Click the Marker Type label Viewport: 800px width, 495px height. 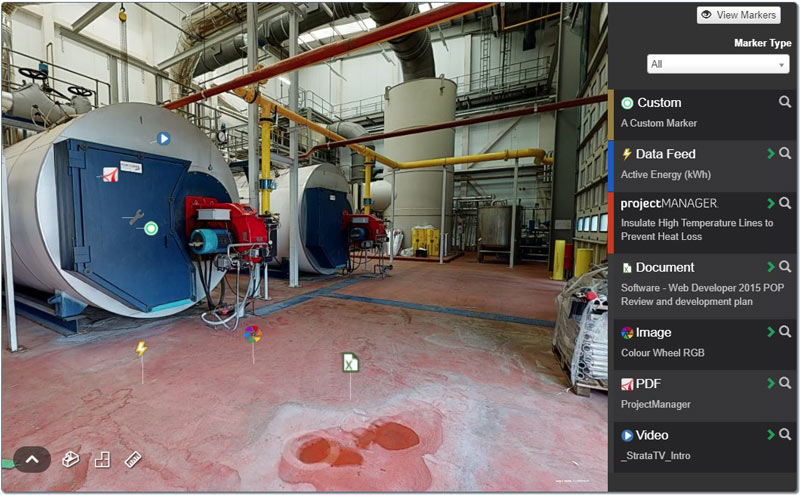tap(762, 43)
